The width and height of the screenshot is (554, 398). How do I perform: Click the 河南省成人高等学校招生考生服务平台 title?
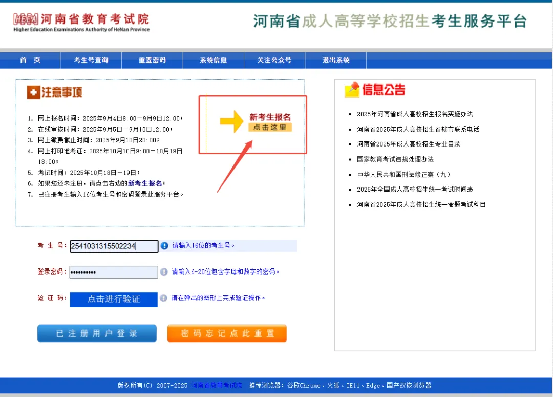click(390, 21)
